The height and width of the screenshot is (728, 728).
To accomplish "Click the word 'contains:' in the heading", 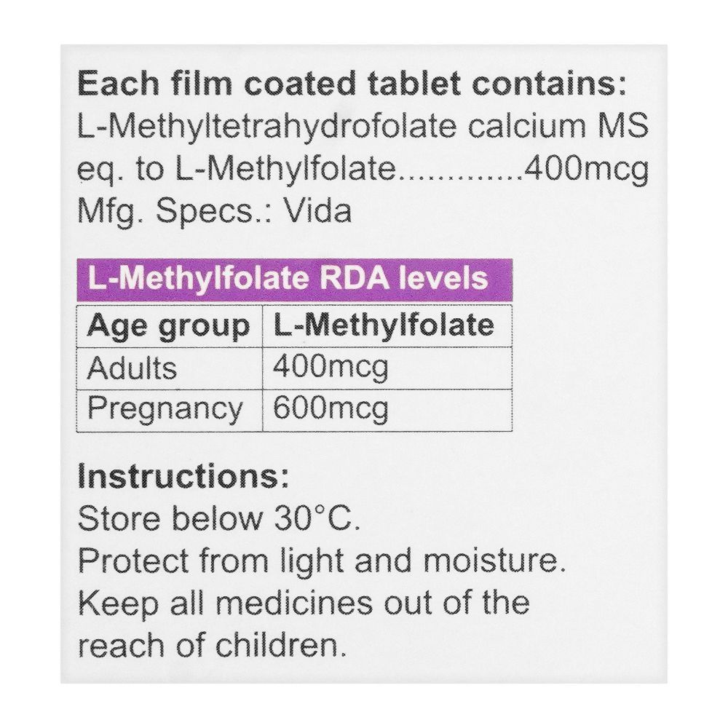I will [549, 84].
